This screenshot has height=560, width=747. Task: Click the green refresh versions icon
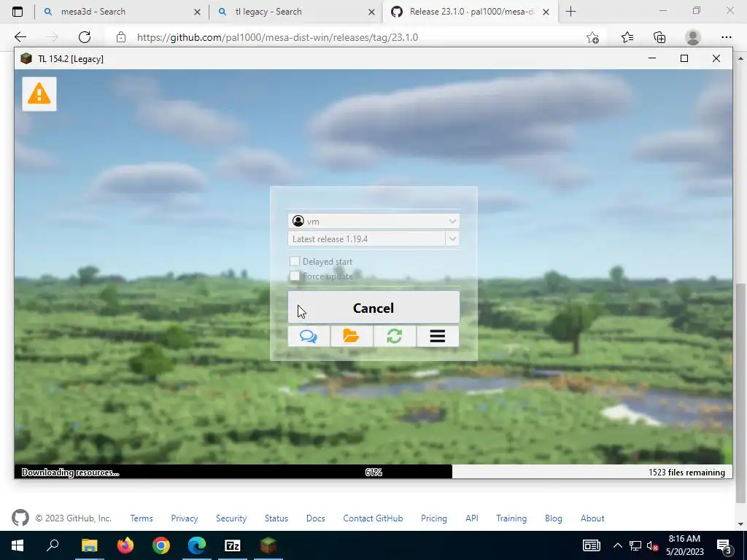pos(395,336)
